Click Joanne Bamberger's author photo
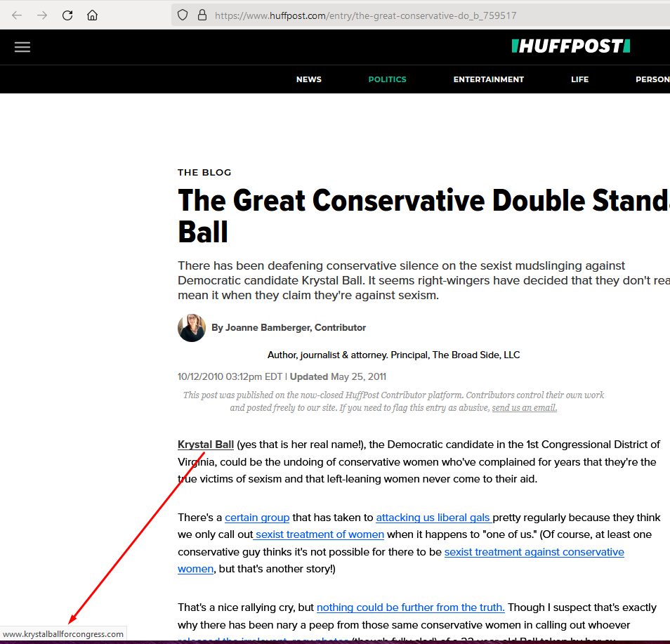Viewport: 670px width, 644px height. [192, 328]
